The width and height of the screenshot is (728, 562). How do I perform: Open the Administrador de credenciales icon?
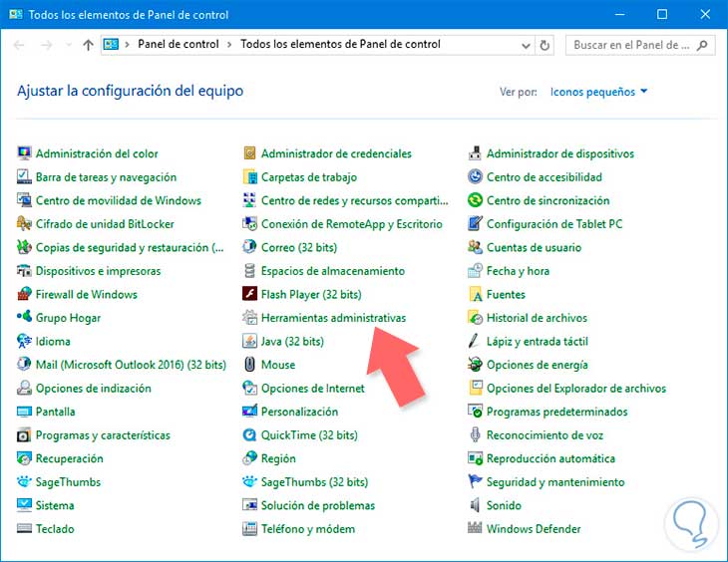[x=249, y=153]
